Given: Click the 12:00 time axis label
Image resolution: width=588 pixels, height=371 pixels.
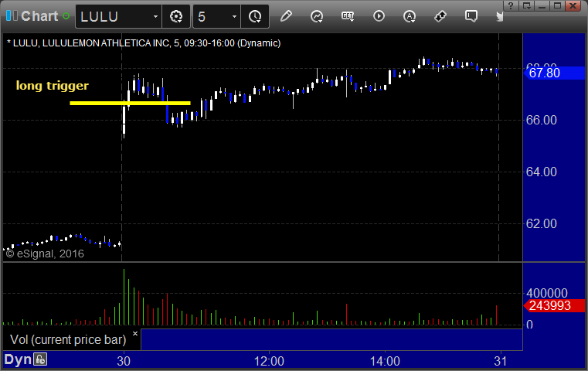Looking at the screenshot, I should 269,361.
